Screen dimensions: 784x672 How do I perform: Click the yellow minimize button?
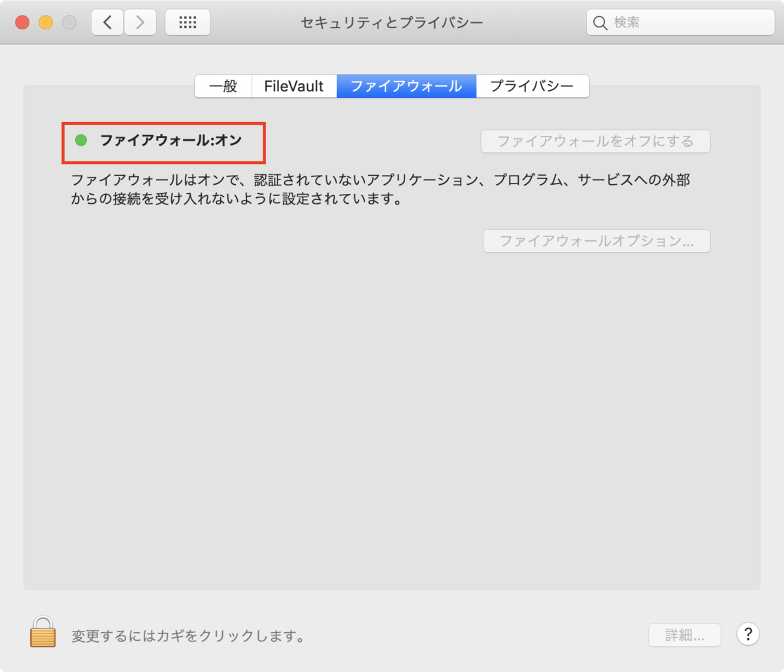45,21
